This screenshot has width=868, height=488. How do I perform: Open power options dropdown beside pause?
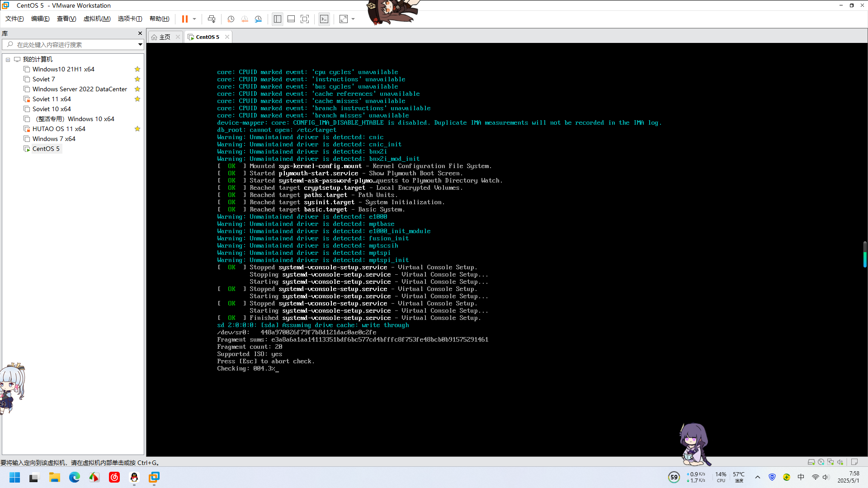(194, 19)
